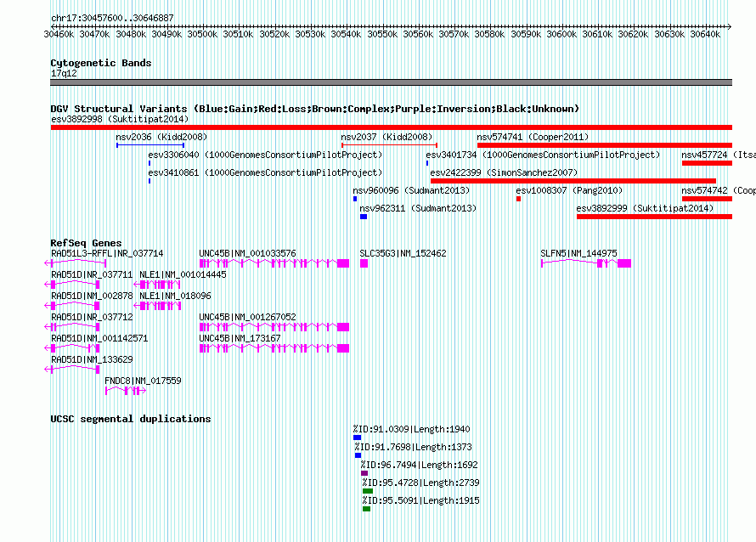756x542 pixels.
Task: Click the gray 17q12 cytogenetic band bar
Action: tap(391, 82)
